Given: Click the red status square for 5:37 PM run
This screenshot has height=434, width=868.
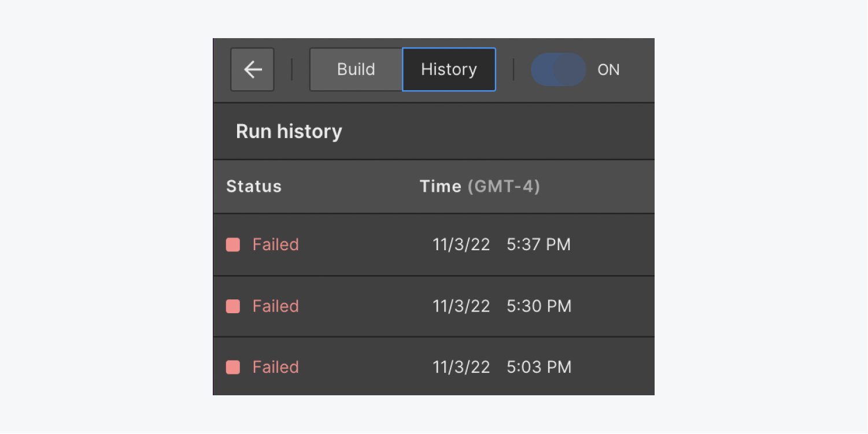Looking at the screenshot, I should point(233,244).
